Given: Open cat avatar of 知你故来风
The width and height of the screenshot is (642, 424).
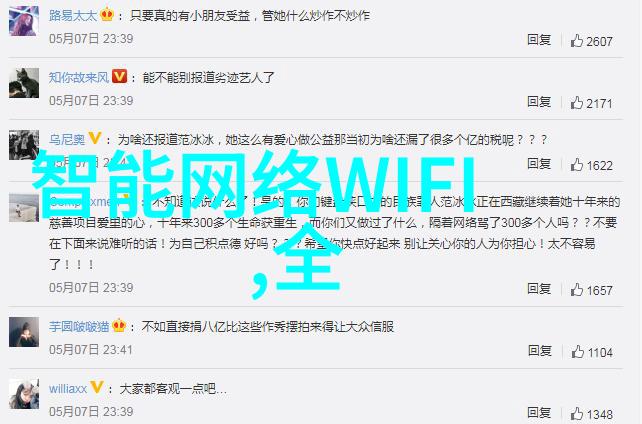Looking at the screenshot, I should pos(24,83).
